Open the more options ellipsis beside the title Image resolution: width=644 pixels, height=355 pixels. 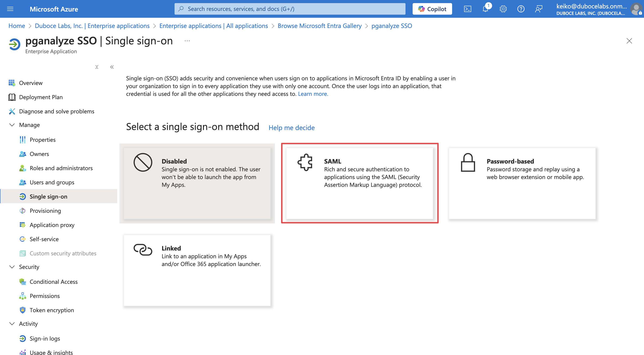187,41
